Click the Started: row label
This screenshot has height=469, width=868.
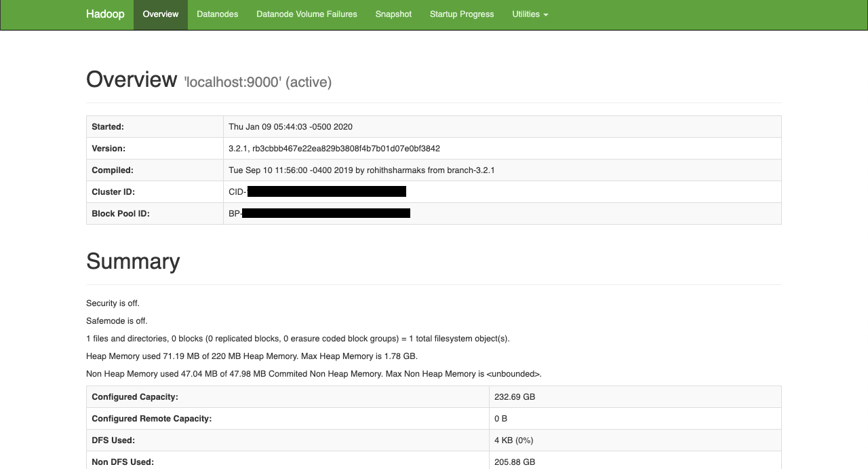(108, 127)
